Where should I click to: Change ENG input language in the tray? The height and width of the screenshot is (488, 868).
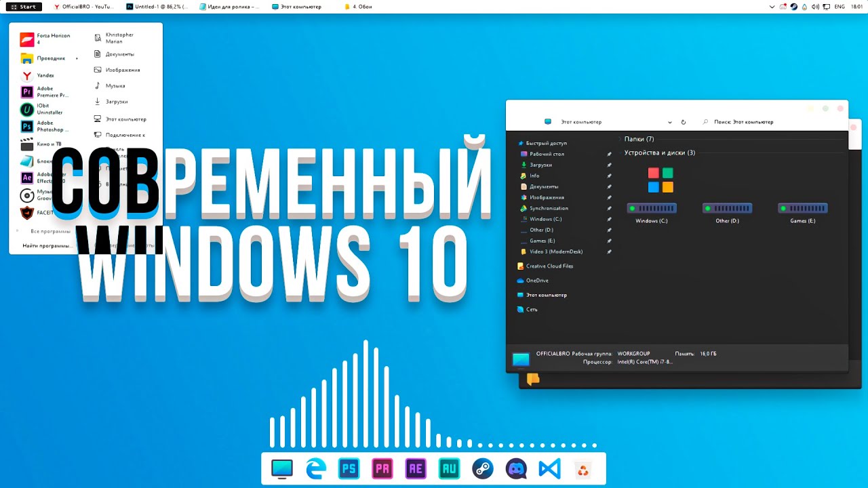(x=839, y=6)
